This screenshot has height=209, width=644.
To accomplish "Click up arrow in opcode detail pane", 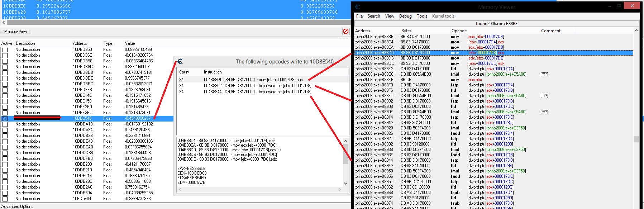I will click(x=345, y=141).
